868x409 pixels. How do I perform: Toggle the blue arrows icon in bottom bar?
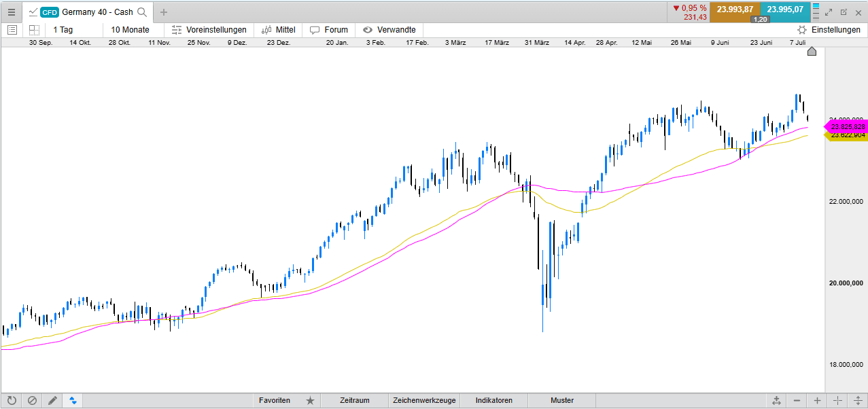[73, 400]
